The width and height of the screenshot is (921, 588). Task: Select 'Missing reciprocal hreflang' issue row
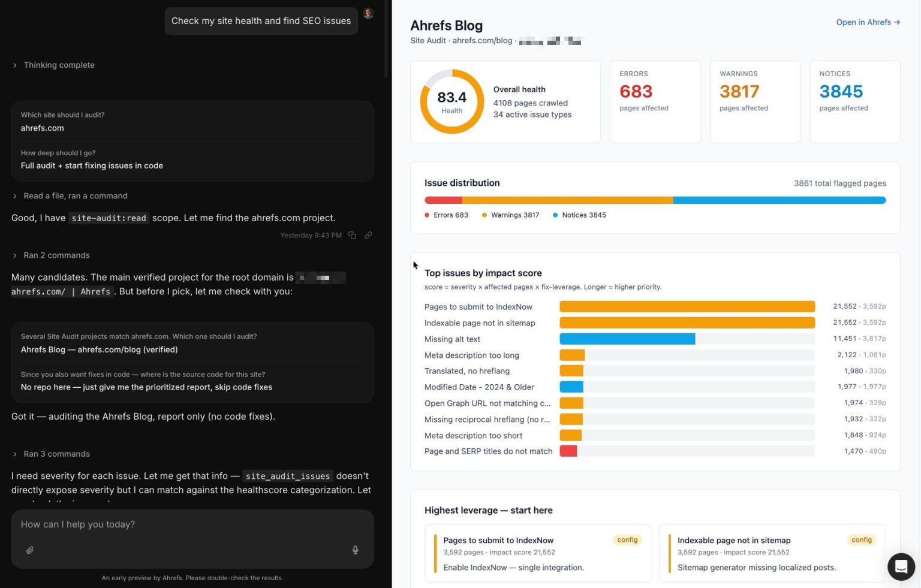655,420
